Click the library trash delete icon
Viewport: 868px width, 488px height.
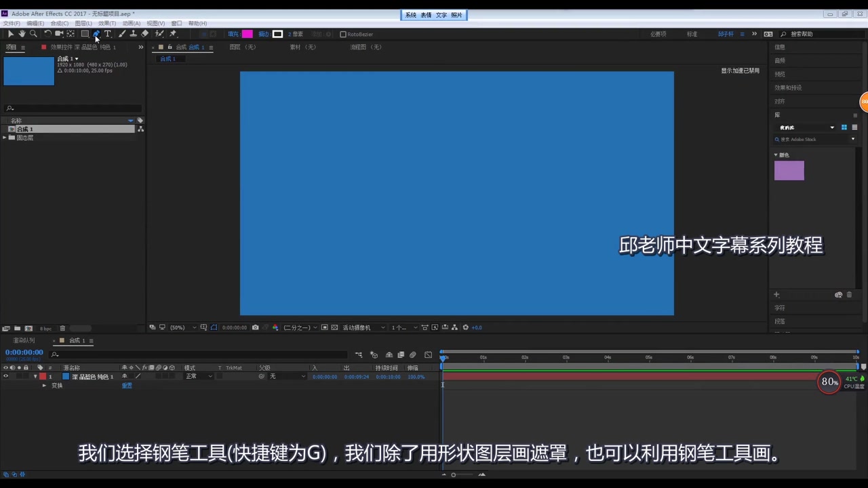click(x=849, y=295)
